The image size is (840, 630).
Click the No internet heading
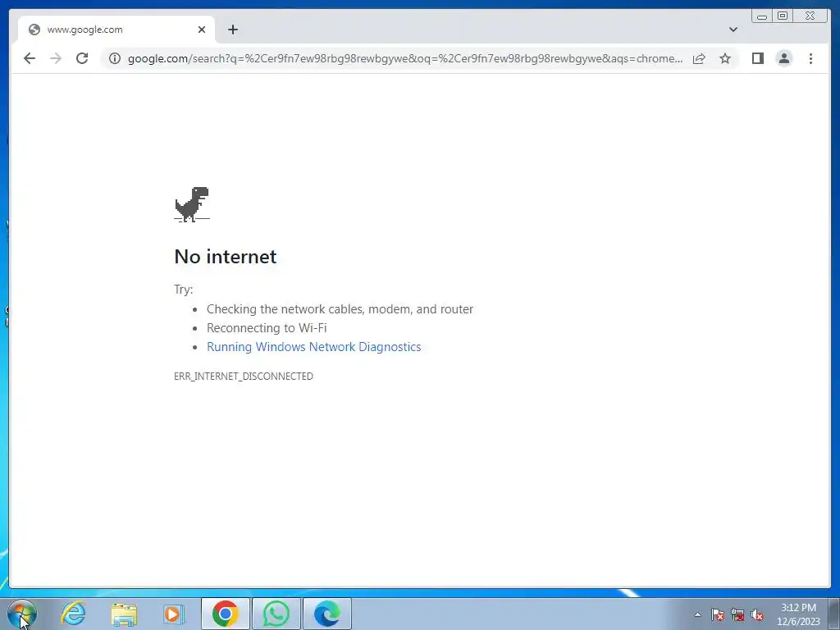point(225,257)
